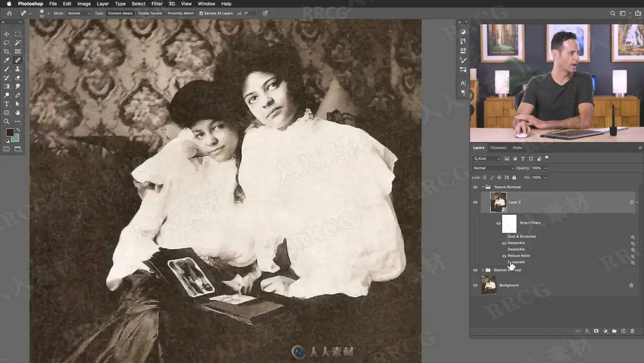
Task: Click the Home icon in options bar
Action: point(9,13)
